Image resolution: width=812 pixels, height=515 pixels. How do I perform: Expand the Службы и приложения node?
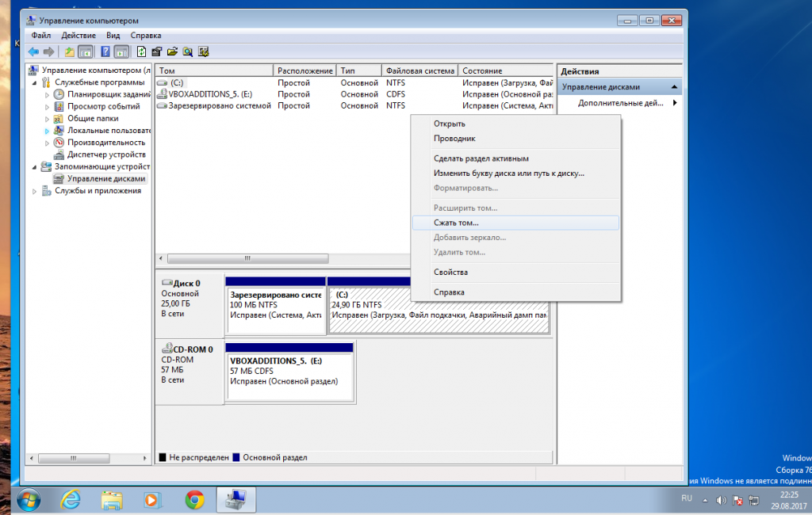[34, 191]
